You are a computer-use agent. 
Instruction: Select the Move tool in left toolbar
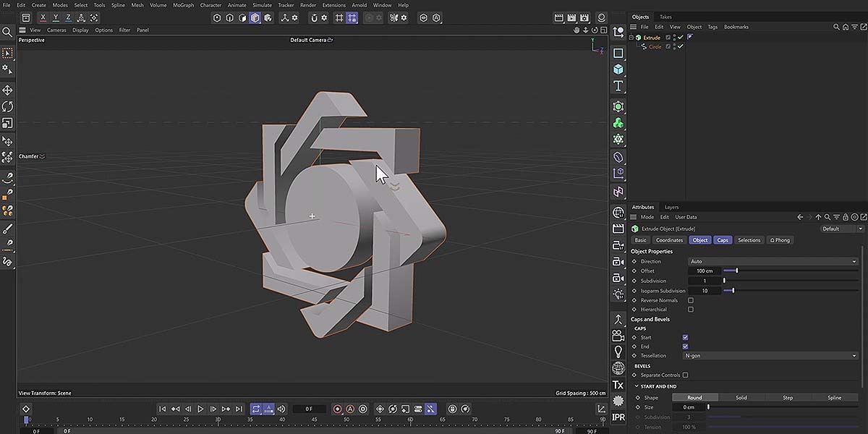point(7,90)
